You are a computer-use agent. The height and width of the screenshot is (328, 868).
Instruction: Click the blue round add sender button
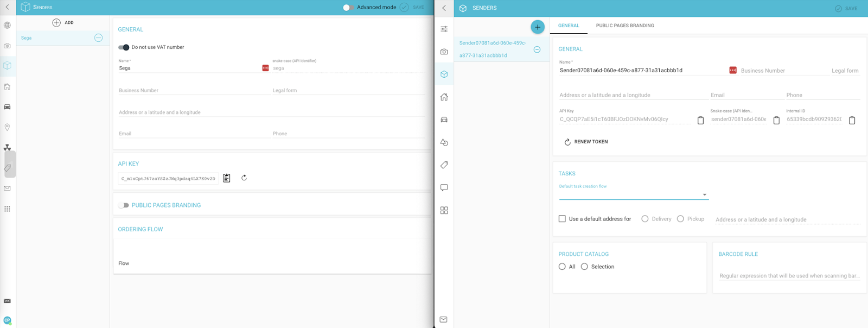coord(537,27)
